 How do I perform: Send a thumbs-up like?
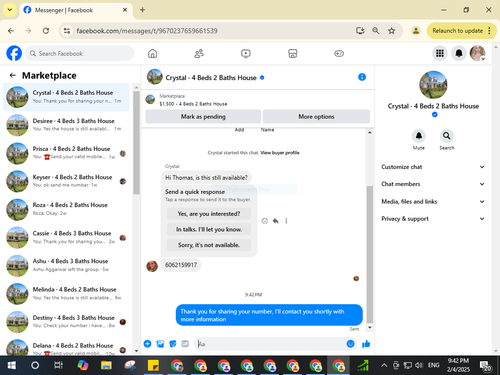366,344
